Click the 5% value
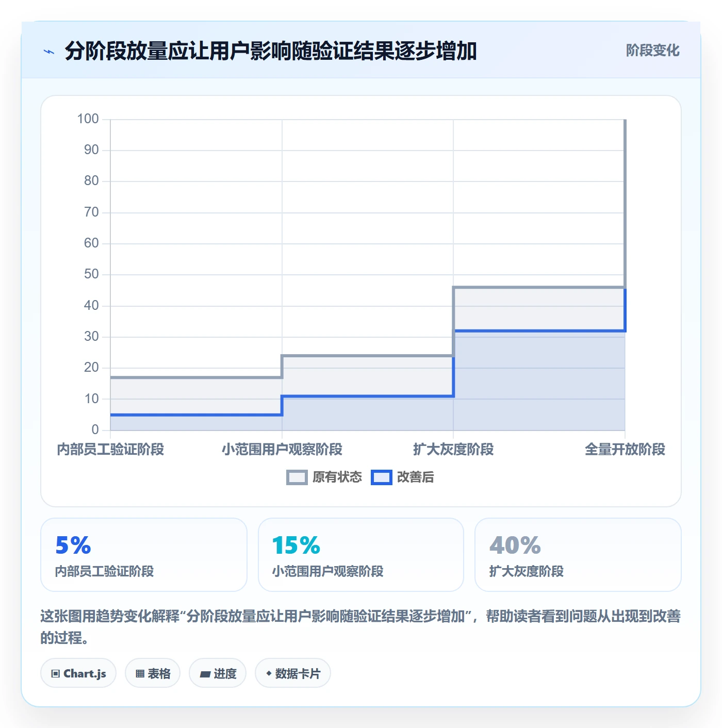722x728 pixels. point(73,545)
